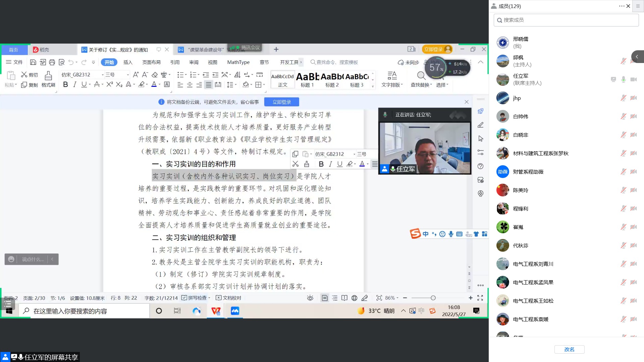Toggle page view mode in status bar
This screenshot has width=644, height=362.
pos(324,298)
